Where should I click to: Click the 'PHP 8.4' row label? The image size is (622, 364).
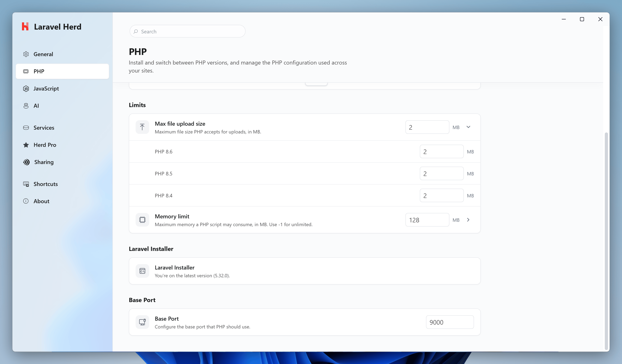[x=163, y=196]
